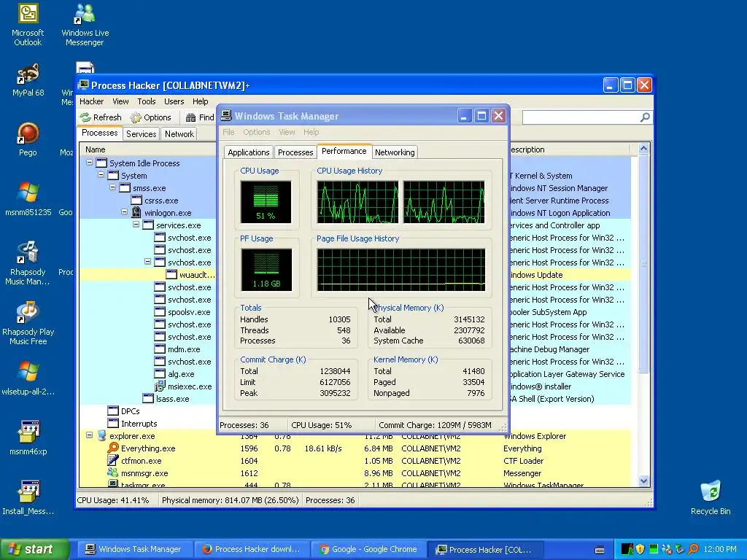Screen dimensions: 747x560
Task: Click the PF Usage 1.18 GB meter
Action: click(266, 270)
